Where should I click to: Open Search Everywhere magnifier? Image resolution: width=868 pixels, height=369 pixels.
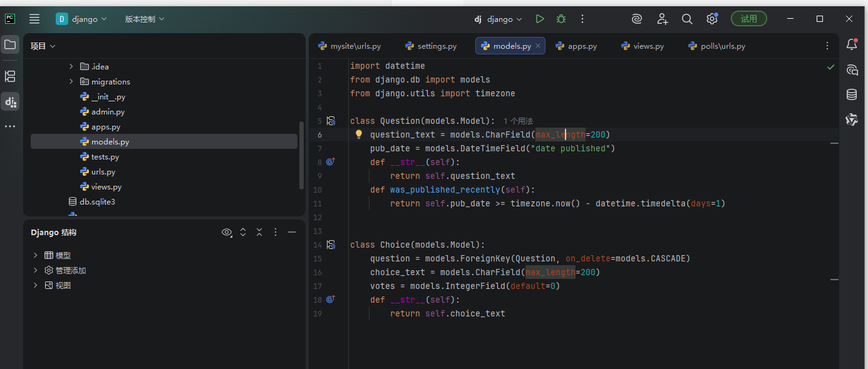coord(687,19)
